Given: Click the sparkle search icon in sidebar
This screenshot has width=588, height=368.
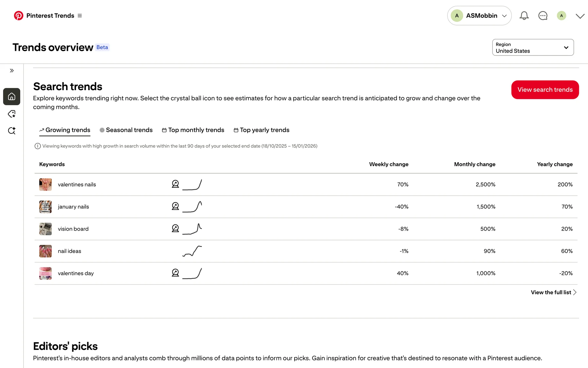Looking at the screenshot, I should [12, 131].
